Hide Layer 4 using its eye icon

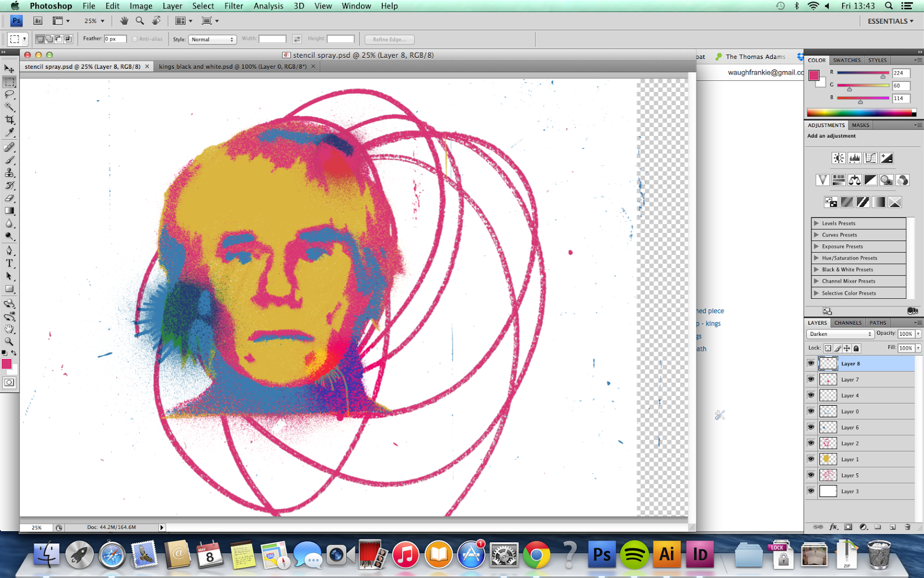pos(811,395)
